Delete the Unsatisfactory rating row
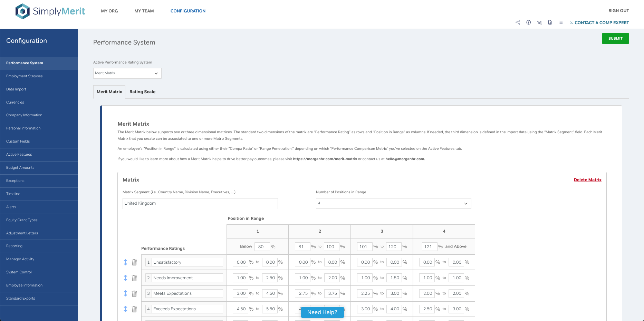The width and height of the screenshot is (644, 321). pos(134,262)
